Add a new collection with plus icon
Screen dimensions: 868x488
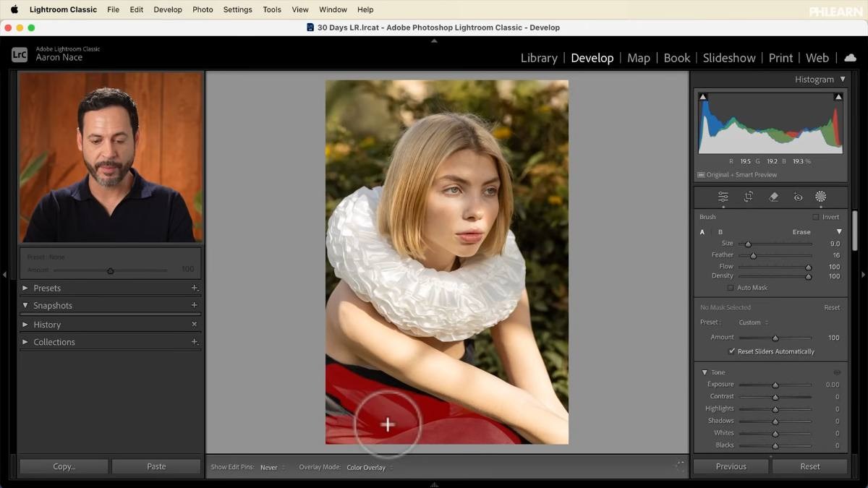pyautogui.click(x=194, y=342)
